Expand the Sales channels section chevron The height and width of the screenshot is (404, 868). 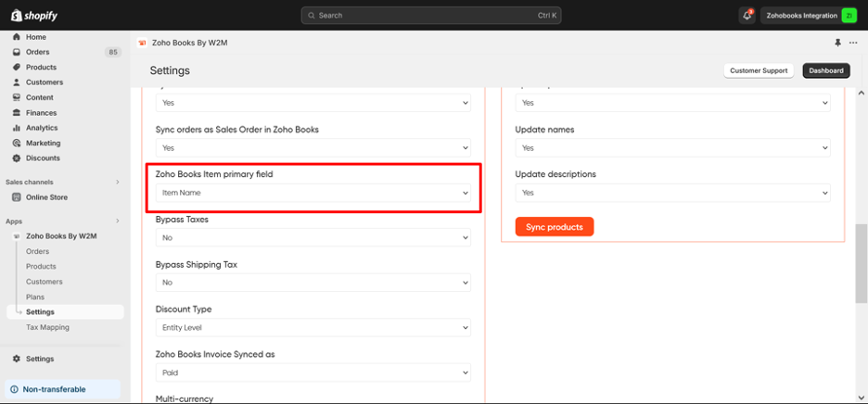[x=117, y=183]
